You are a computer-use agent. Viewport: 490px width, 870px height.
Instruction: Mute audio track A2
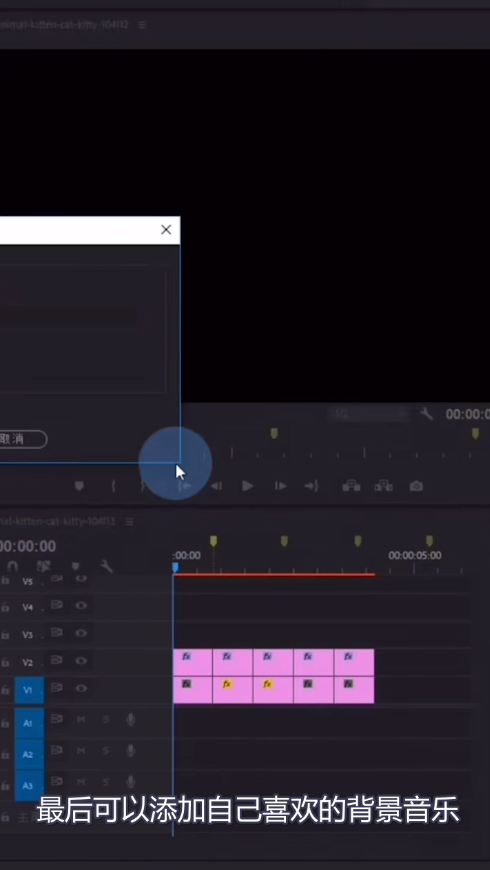(81, 751)
